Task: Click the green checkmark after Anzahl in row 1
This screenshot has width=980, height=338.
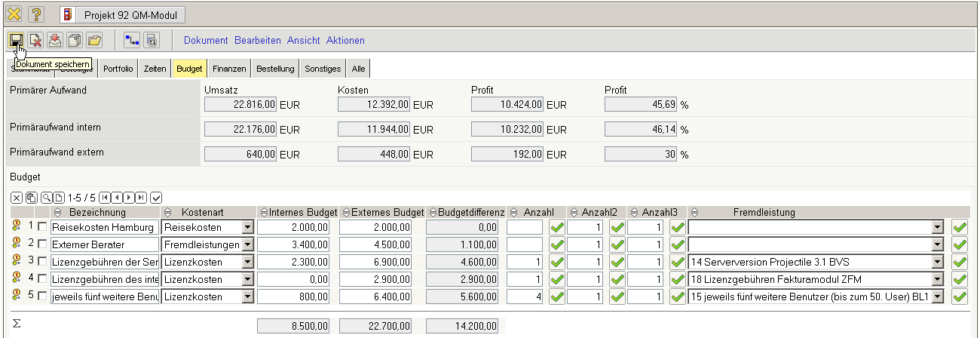Action: click(x=556, y=227)
